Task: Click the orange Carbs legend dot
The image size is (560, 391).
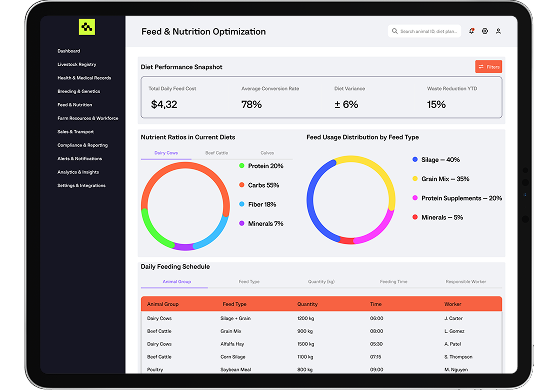Action: [242, 185]
